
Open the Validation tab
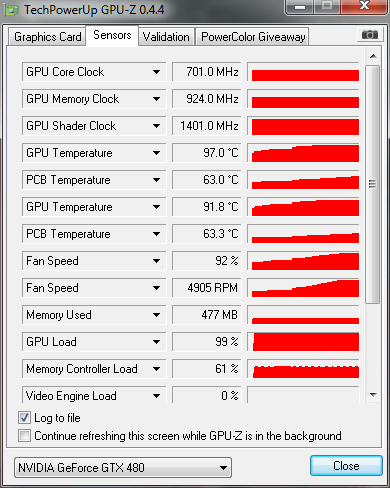166,37
